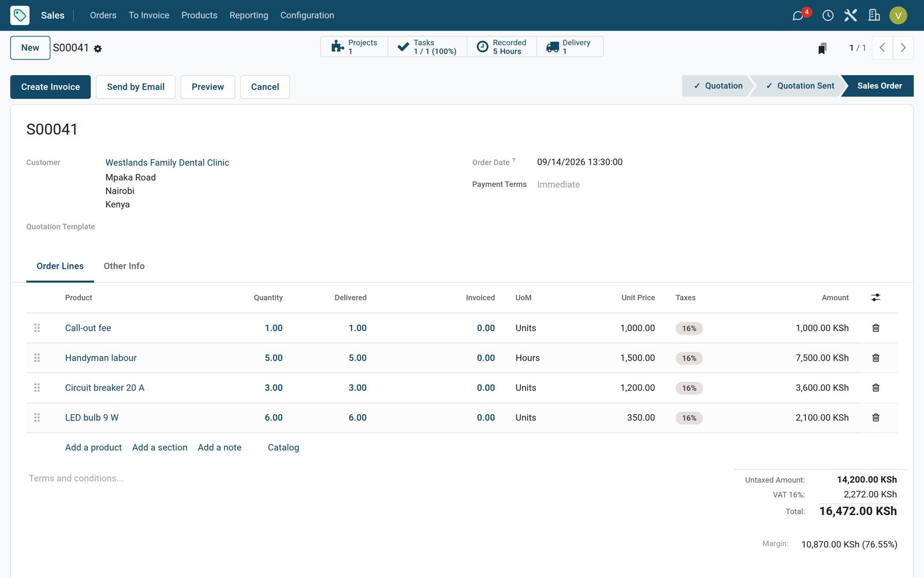Open Westlands Family Dental Clinic customer link
The width and height of the screenshot is (924, 578).
pos(167,162)
